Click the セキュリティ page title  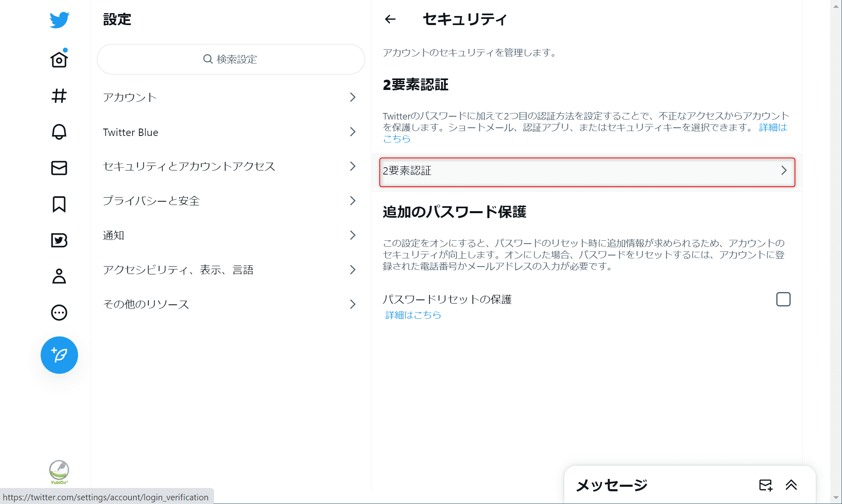(465, 19)
